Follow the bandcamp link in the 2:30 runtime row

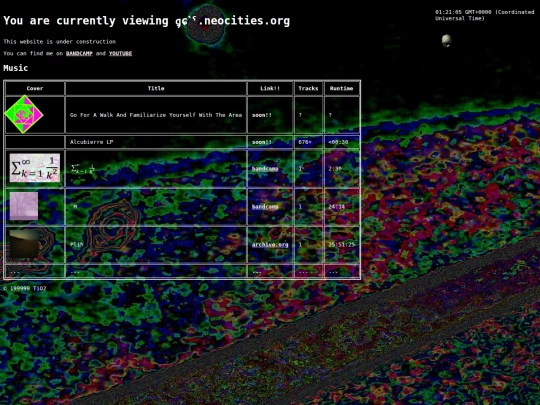(265, 169)
